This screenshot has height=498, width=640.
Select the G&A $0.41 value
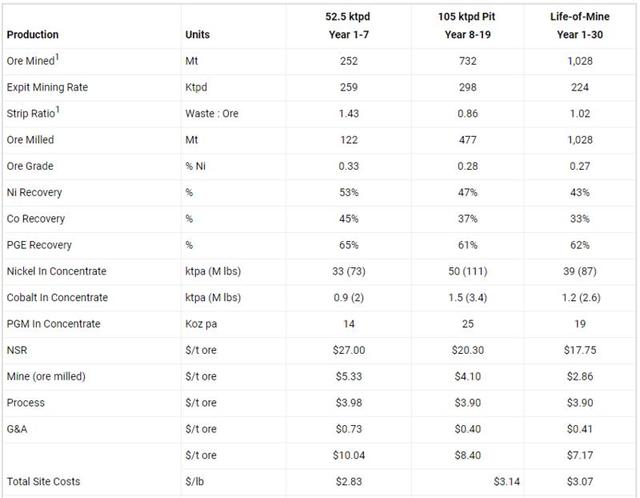pyautogui.click(x=580, y=429)
